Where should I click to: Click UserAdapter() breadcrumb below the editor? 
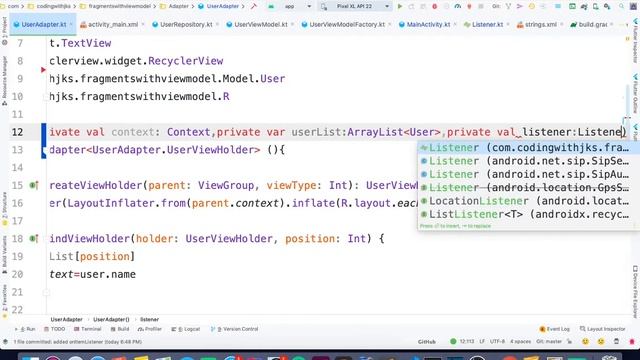(111, 320)
